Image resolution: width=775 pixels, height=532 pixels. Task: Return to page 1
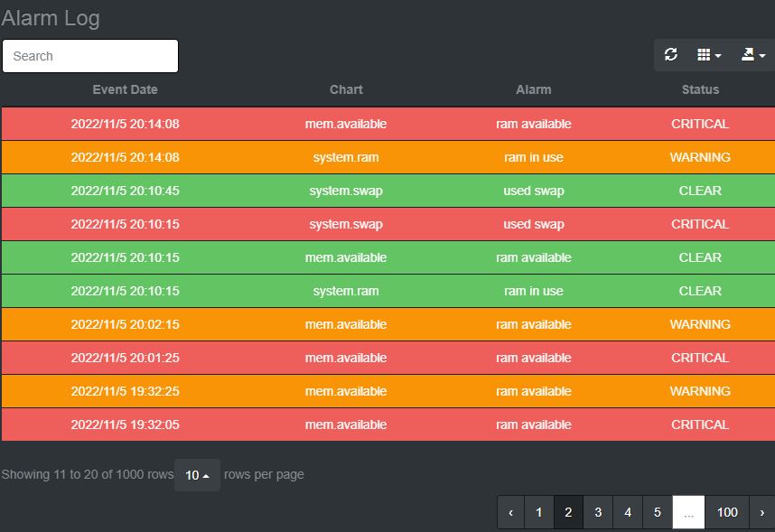coord(538,512)
